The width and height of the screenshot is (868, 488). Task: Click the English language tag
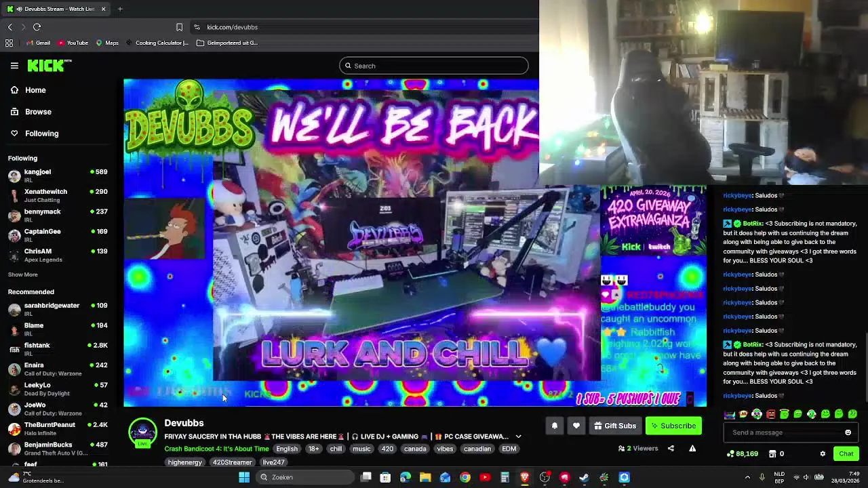(x=287, y=449)
